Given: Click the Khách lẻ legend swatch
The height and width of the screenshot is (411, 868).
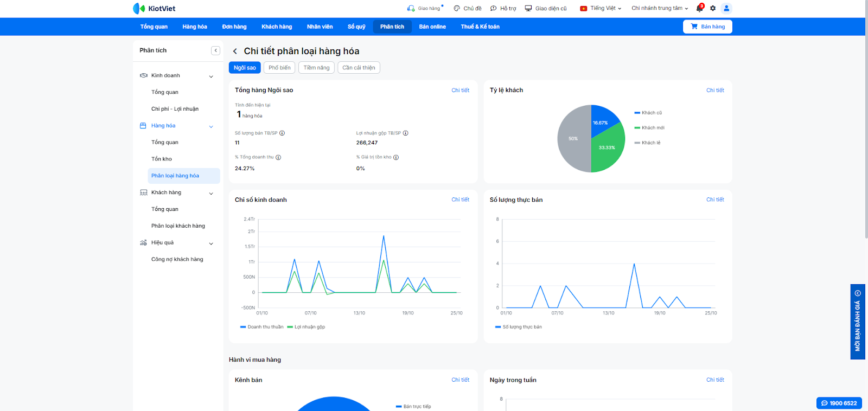Looking at the screenshot, I should click(x=637, y=143).
